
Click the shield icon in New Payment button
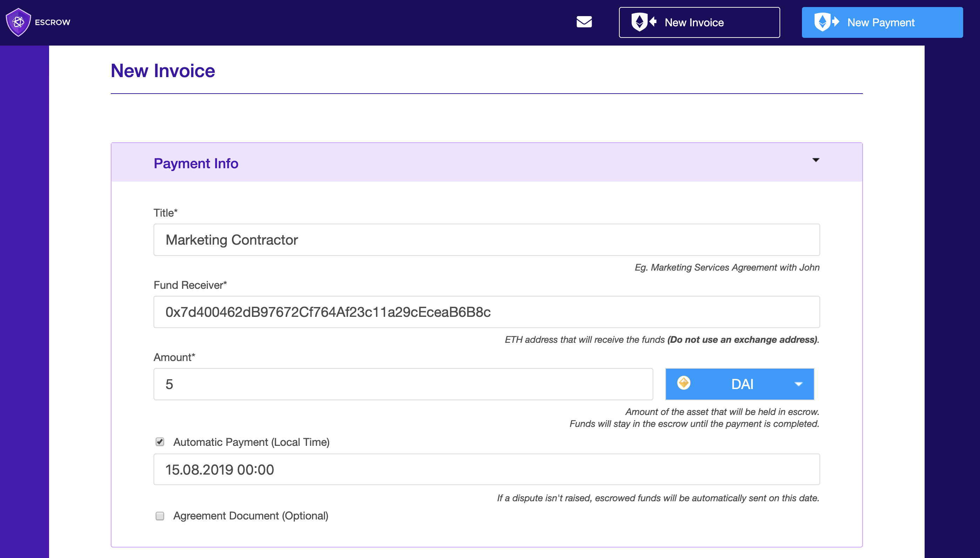(822, 22)
